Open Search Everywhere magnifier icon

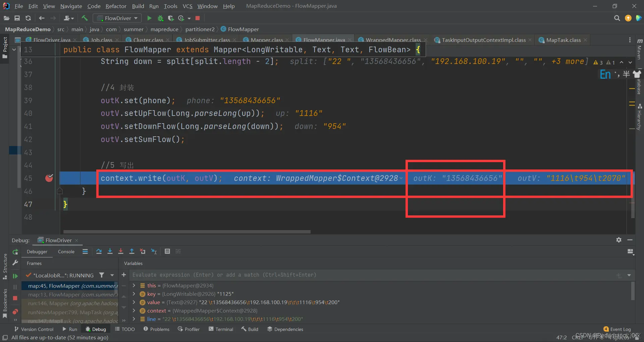pyautogui.click(x=617, y=18)
